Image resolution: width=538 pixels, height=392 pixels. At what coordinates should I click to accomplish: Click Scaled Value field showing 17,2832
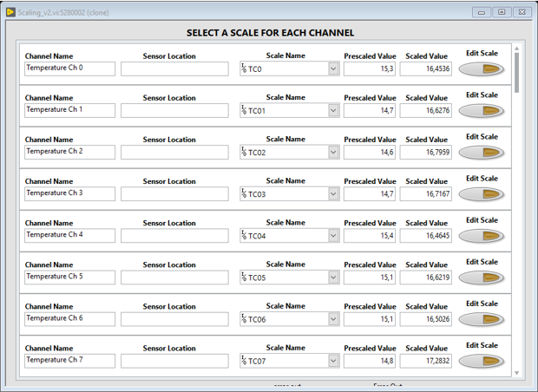point(425,361)
